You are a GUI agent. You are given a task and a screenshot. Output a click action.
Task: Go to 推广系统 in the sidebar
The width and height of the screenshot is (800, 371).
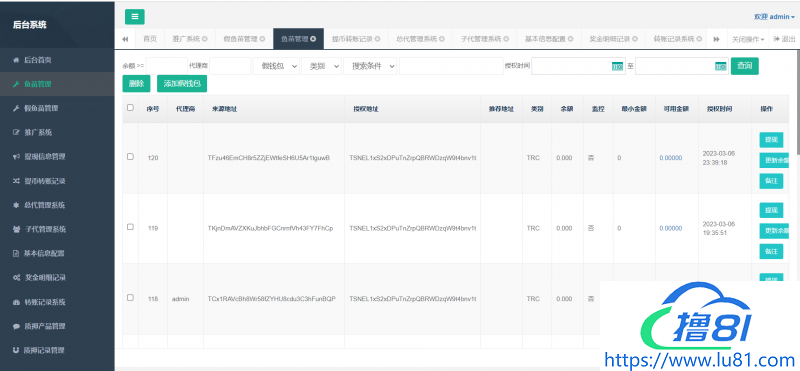click(57, 133)
